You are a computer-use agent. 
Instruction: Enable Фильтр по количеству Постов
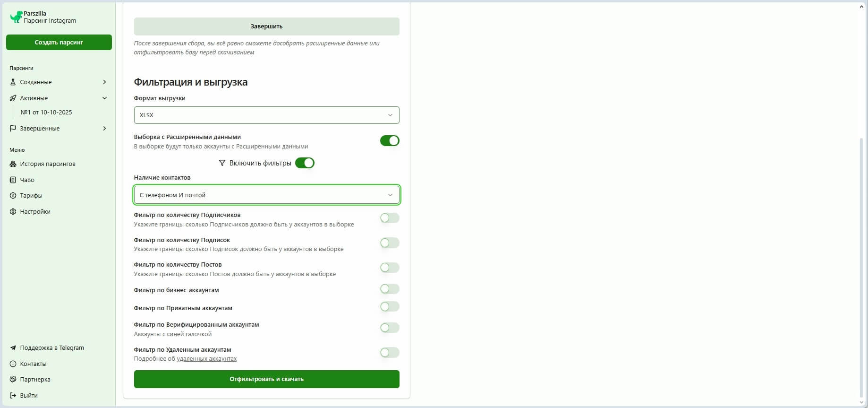tap(390, 268)
